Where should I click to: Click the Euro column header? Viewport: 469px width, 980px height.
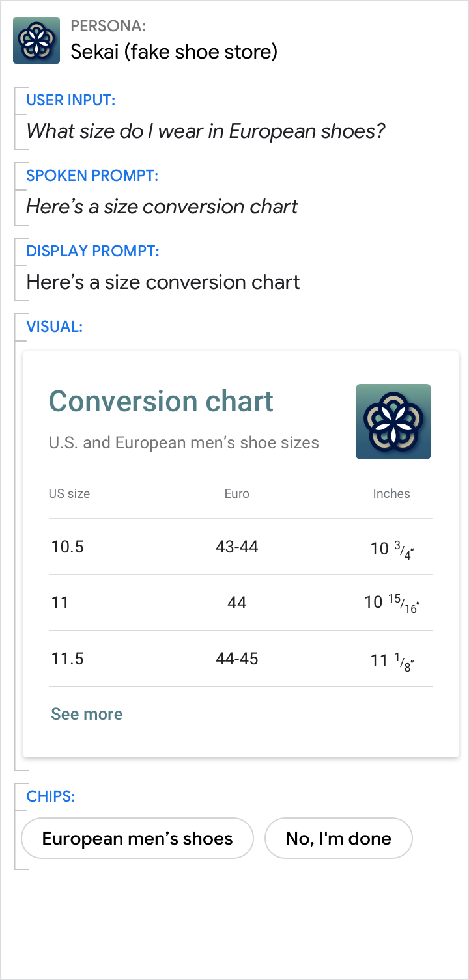point(236,493)
